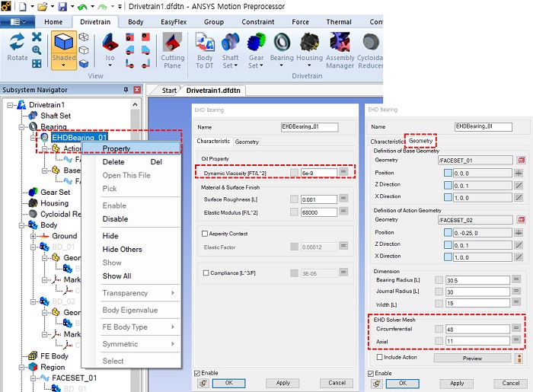
Task: Click the zoom magnifier view icon
Action: (x=37, y=50)
